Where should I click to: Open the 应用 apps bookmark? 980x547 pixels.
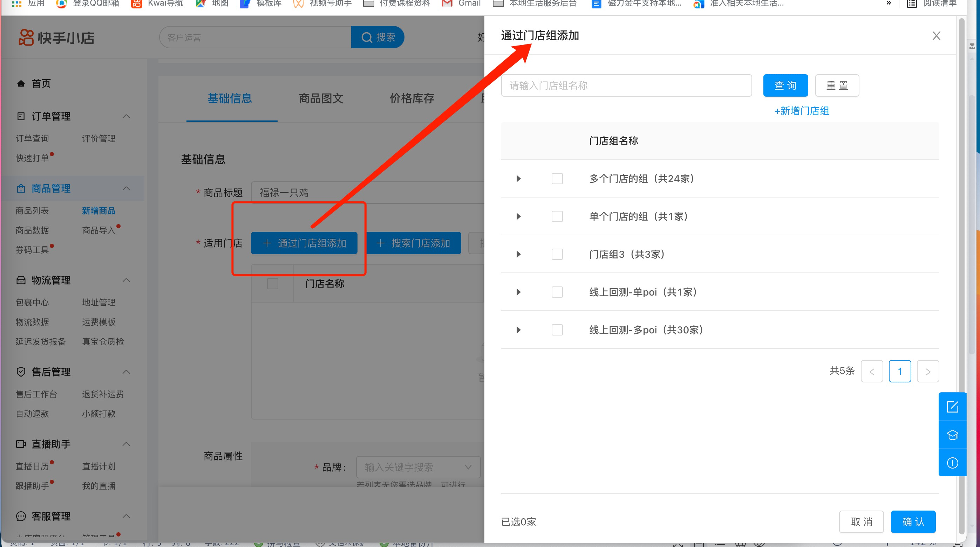[x=29, y=4]
